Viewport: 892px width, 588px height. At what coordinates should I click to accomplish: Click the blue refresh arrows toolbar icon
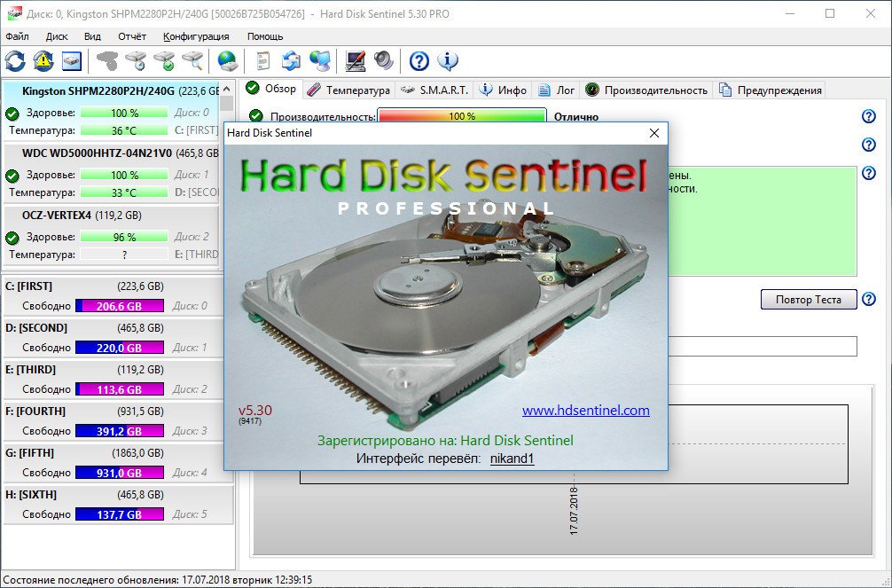click(15, 61)
